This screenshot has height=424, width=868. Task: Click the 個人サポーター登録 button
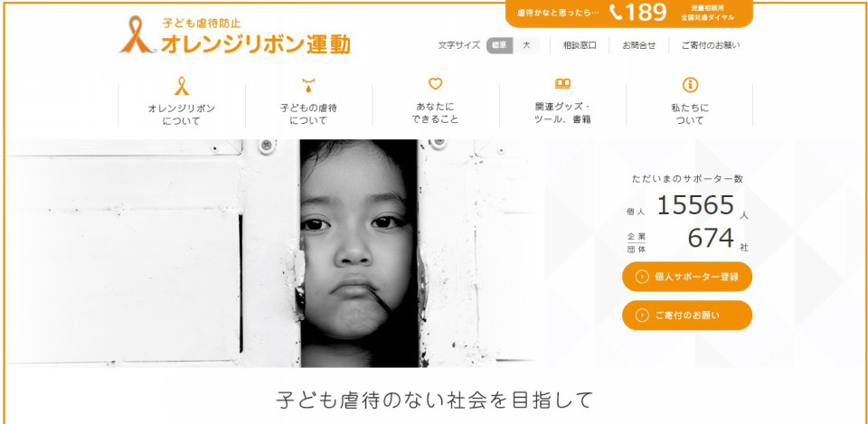pos(687,277)
